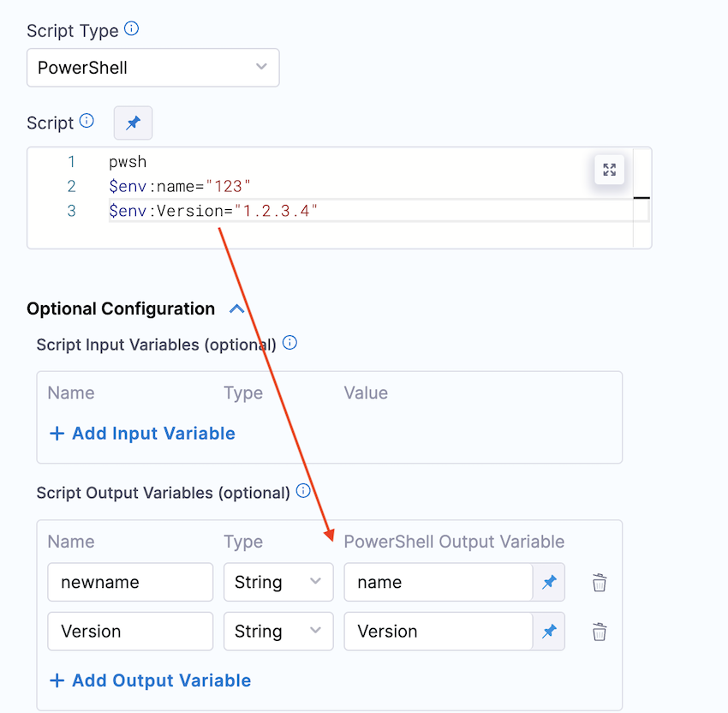728x713 pixels.
Task: Open the Type dropdown for newname row
Action: [278, 583]
